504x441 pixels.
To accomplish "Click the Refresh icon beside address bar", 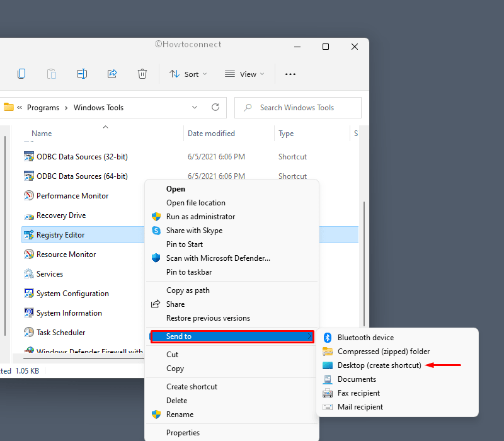I will pyautogui.click(x=215, y=107).
